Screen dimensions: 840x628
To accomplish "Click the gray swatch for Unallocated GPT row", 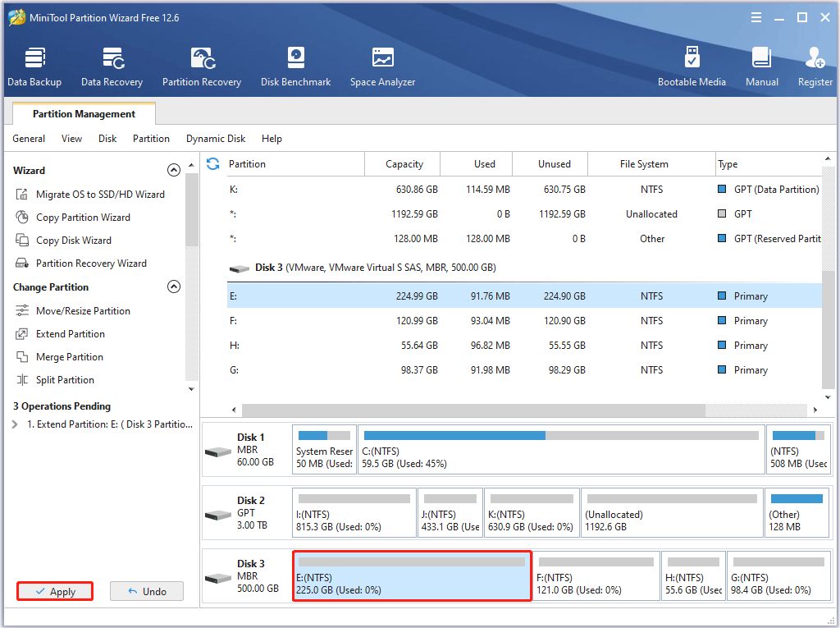I will click(x=722, y=214).
